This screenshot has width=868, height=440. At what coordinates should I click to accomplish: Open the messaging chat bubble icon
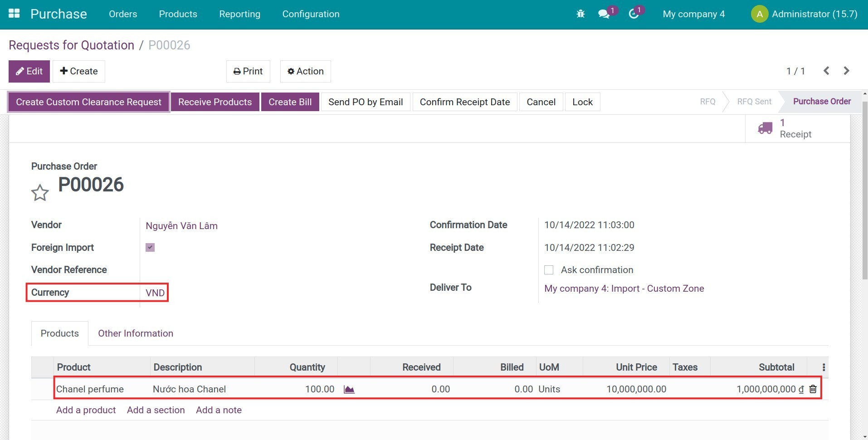pyautogui.click(x=604, y=14)
